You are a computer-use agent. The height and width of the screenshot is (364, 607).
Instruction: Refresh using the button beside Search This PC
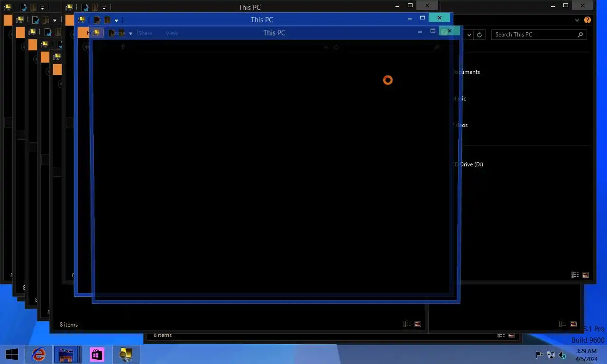pyautogui.click(x=479, y=35)
